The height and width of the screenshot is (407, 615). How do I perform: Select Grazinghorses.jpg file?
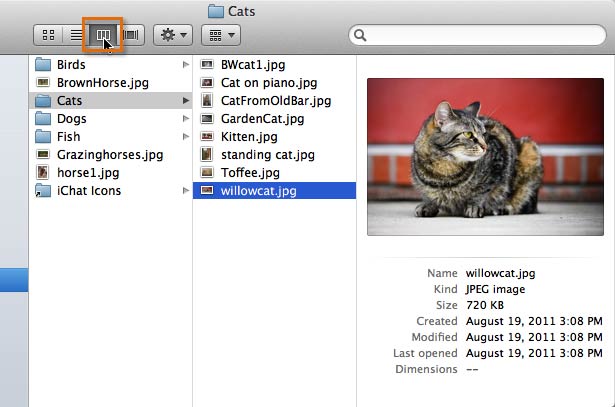pyautogui.click(x=109, y=155)
